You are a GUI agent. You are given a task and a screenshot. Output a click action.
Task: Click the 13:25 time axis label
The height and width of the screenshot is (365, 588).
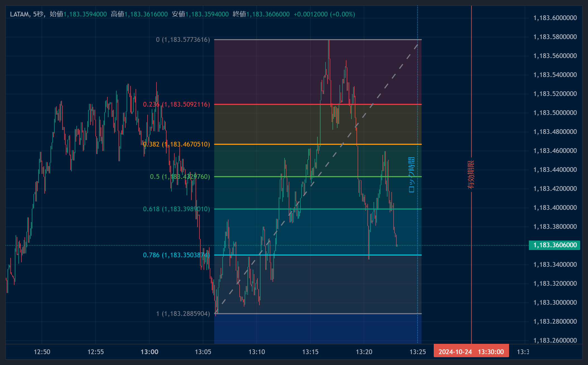418,352
